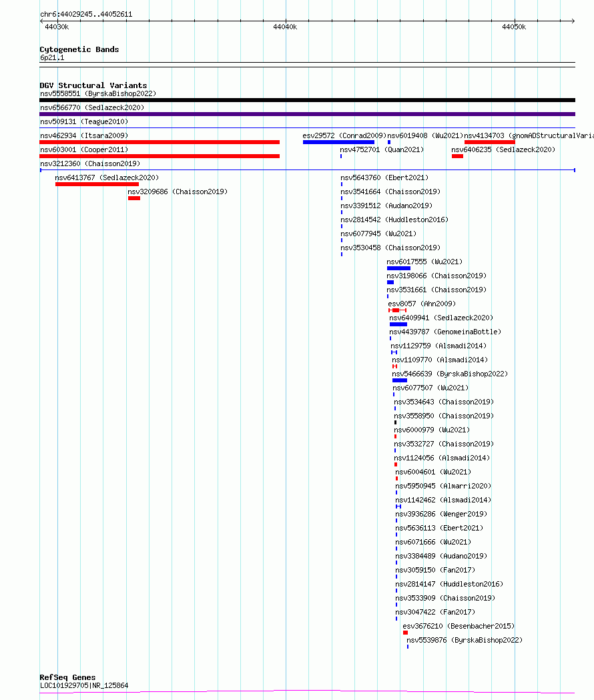Click nsv6406235 (Sedlazeck2020) label
Viewport: 594px width, 700px height.
pos(503,149)
